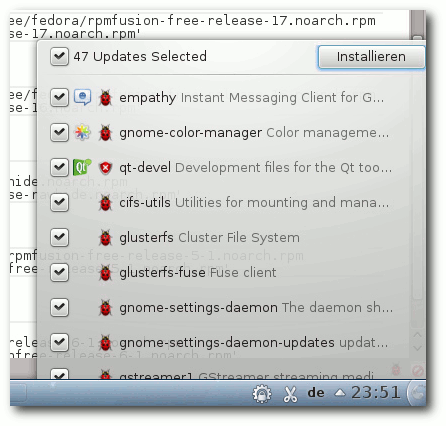This screenshot has height=426, width=446.
Task: Click the ladybug icon next to glusterfs-fuse
Action: [106, 273]
